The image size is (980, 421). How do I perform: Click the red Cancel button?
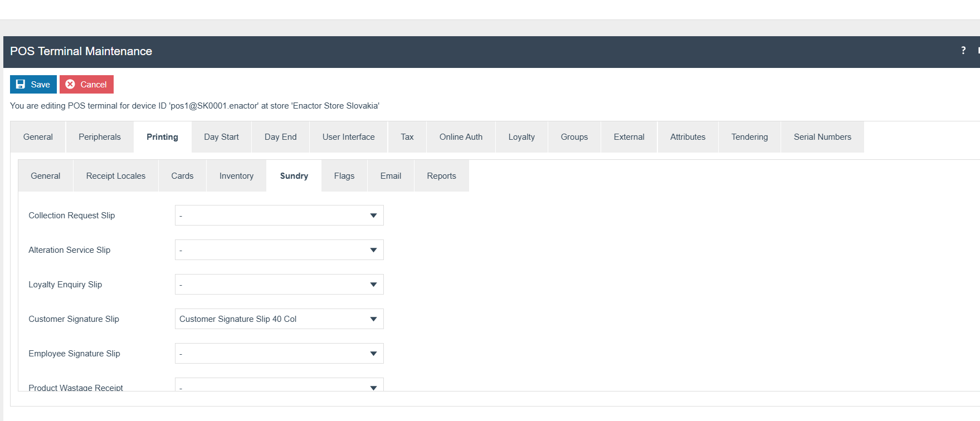coord(86,85)
